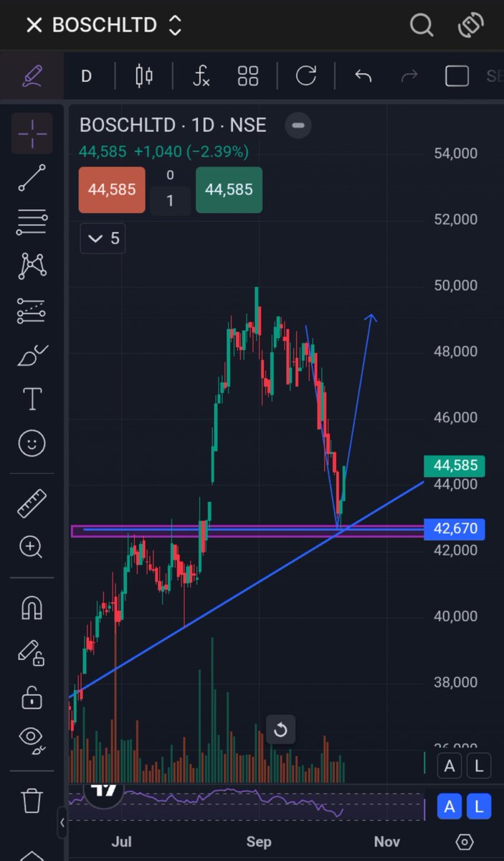Activate the zoom in tool
The width and height of the screenshot is (504, 861).
click(32, 547)
